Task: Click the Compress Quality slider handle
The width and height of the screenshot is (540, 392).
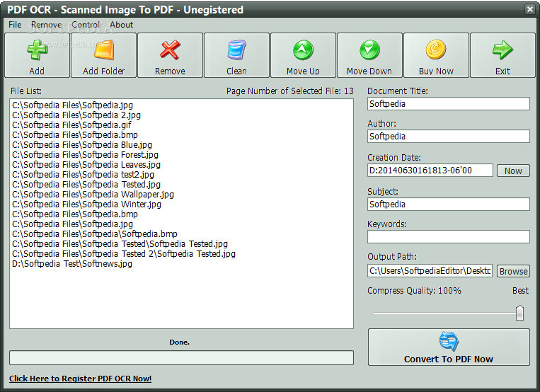Action: [x=519, y=313]
